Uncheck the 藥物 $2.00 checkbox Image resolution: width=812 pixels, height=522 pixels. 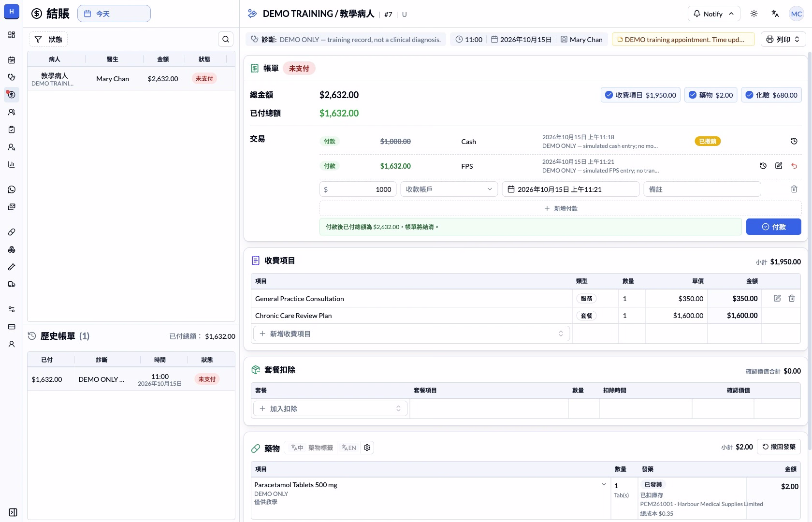point(693,95)
